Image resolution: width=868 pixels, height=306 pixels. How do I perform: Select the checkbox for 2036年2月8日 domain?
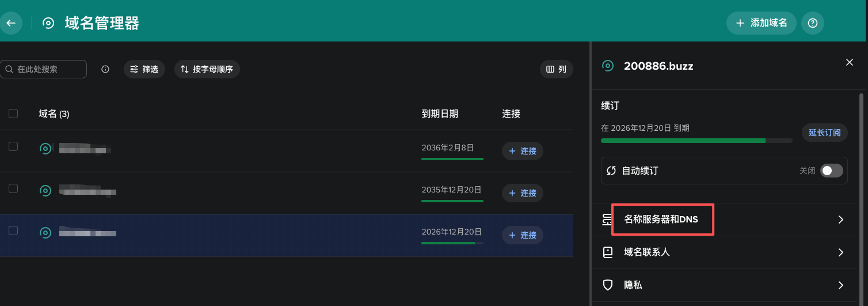click(13, 146)
